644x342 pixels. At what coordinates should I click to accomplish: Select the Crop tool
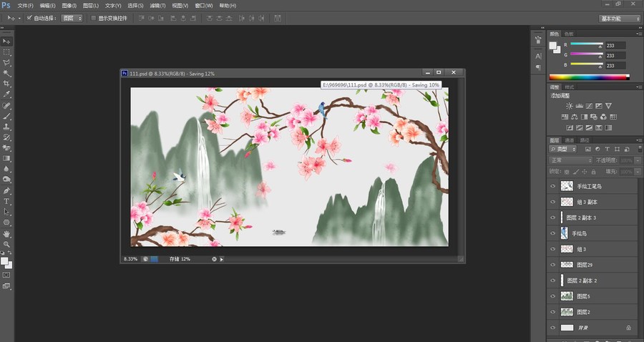point(6,84)
